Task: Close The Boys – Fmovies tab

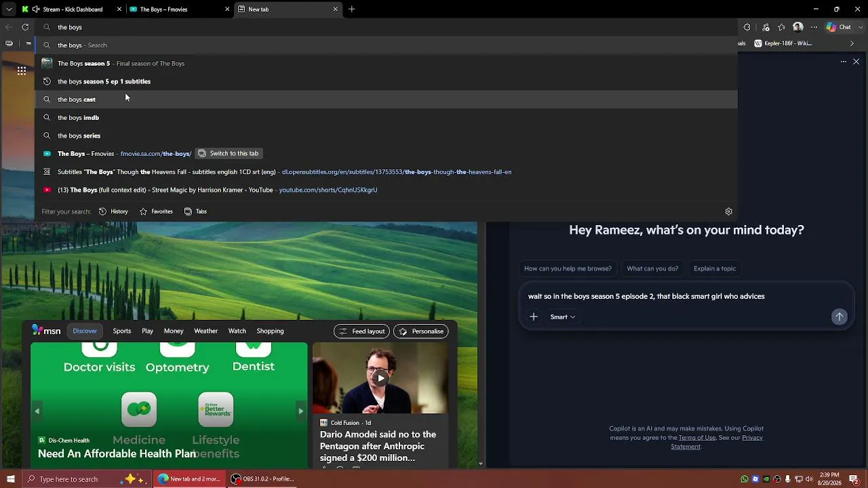Action: pyautogui.click(x=227, y=9)
